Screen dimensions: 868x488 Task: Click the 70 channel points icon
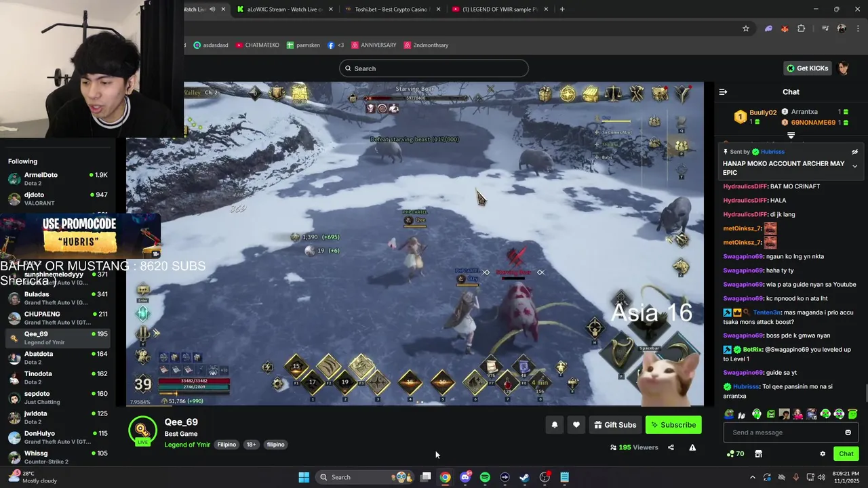tap(735, 453)
